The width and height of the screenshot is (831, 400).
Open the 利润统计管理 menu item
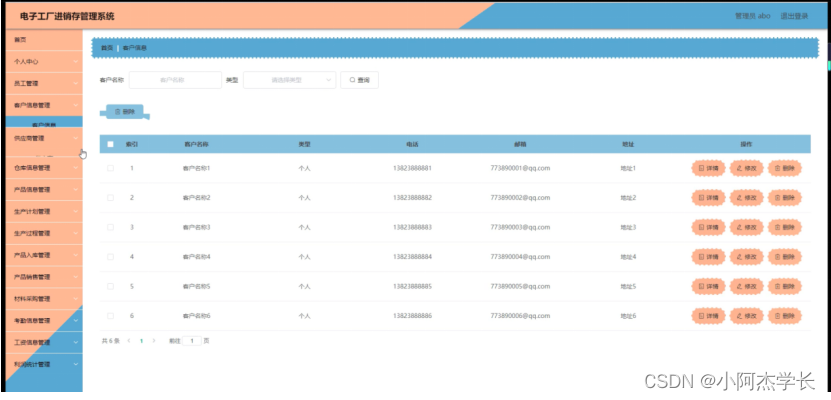tap(44, 365)
